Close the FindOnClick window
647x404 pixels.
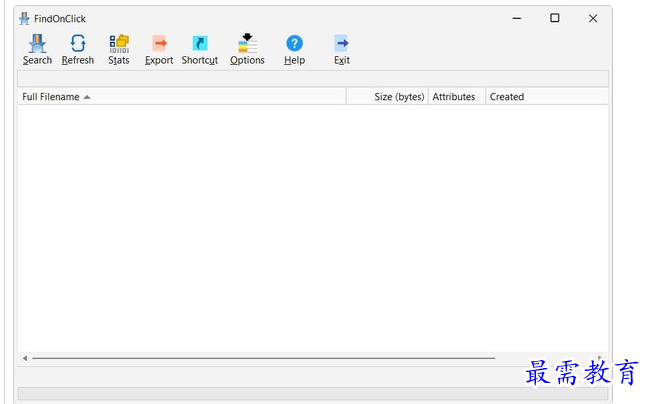point(593,18)
